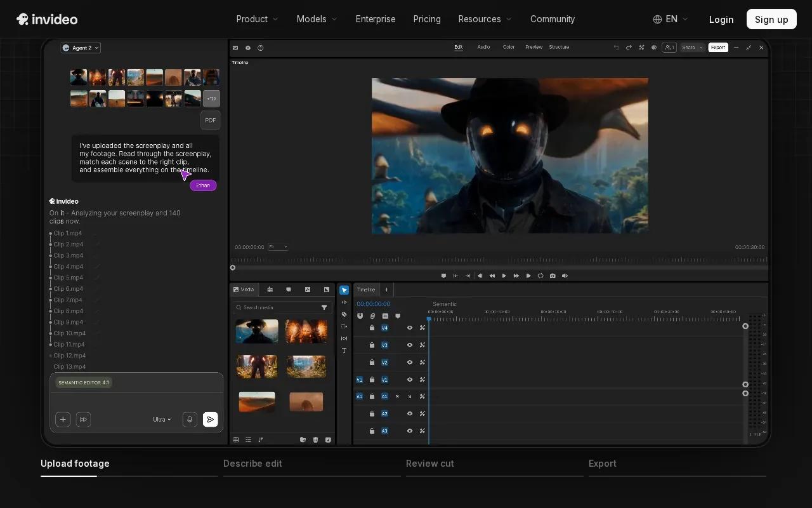Toggle the V1 track eye icon
The width and height of the screenshot is (812, 508).
click(410, 380)
